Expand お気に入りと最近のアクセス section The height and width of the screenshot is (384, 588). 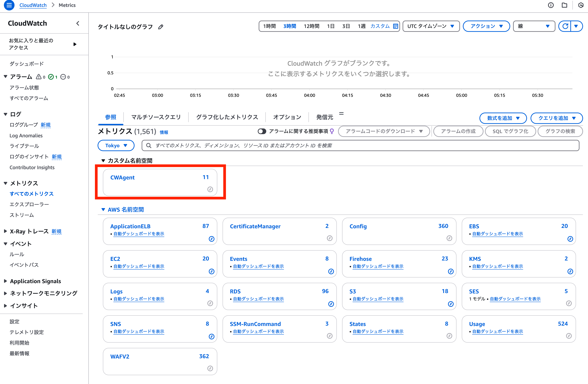(x=75, y=44)
